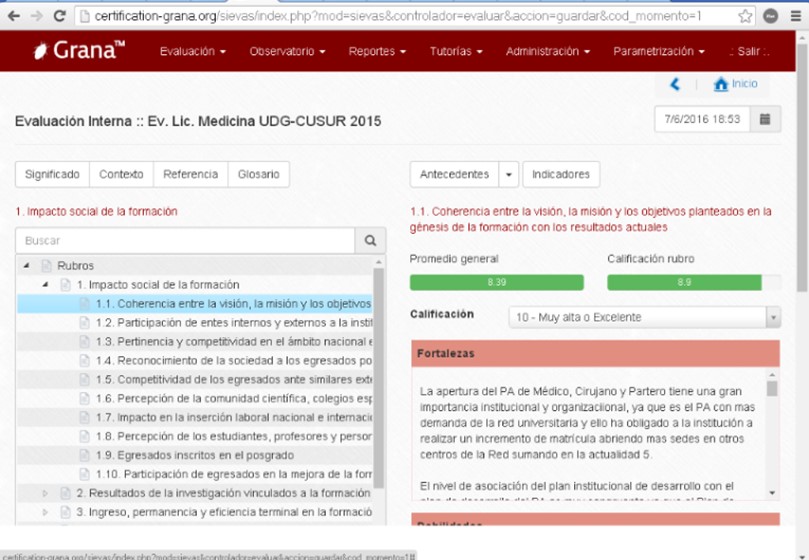The width and height of the screenshot is (809, 560).
Task: Click the Indicadores button
Action: coord(560,174)
